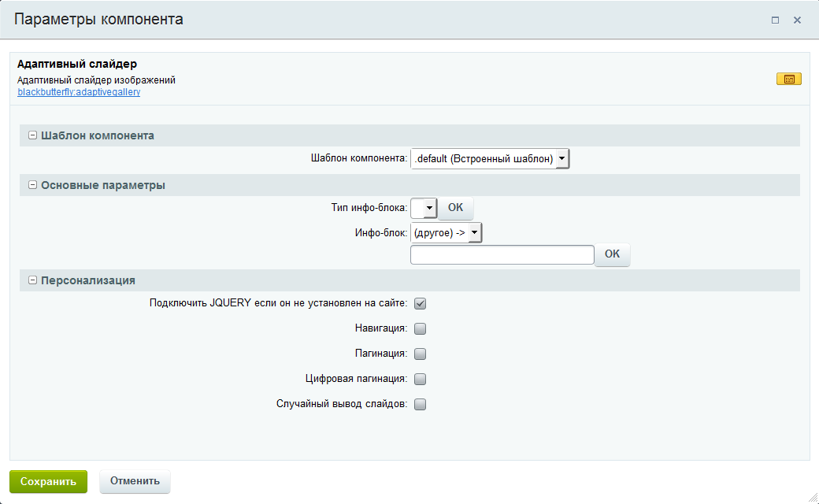The width and height of the screenshot is (819, 504).
Task: Uncheck the Подключить JQUERY checkbox
Action: [x=421, y=303]
